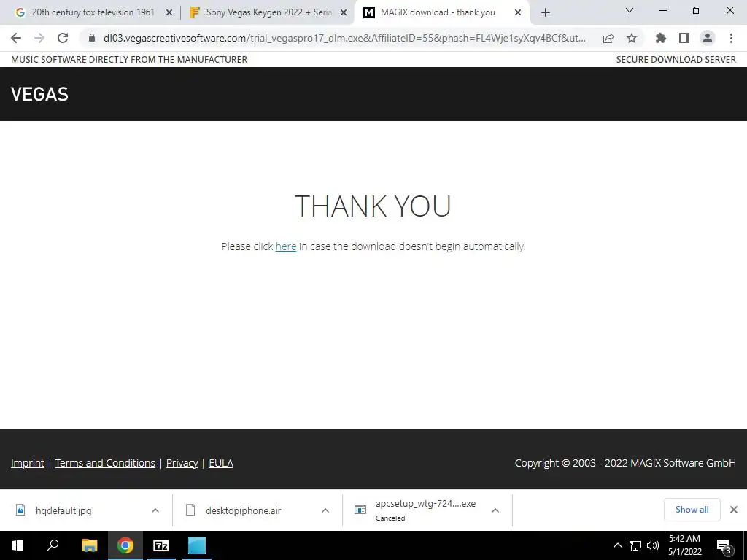This screenshot has width=747, height=560.
Task: Click the VEGAS logo in header
Action: 39,94
